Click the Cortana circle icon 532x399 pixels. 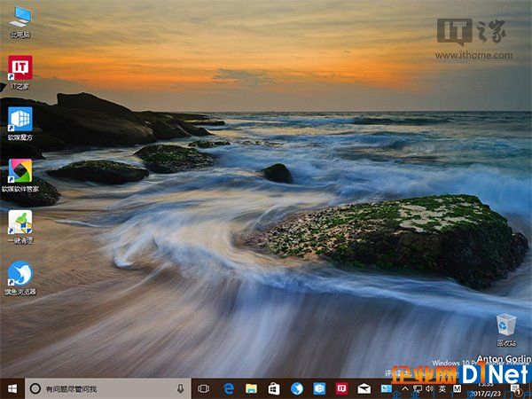(35, 389)
